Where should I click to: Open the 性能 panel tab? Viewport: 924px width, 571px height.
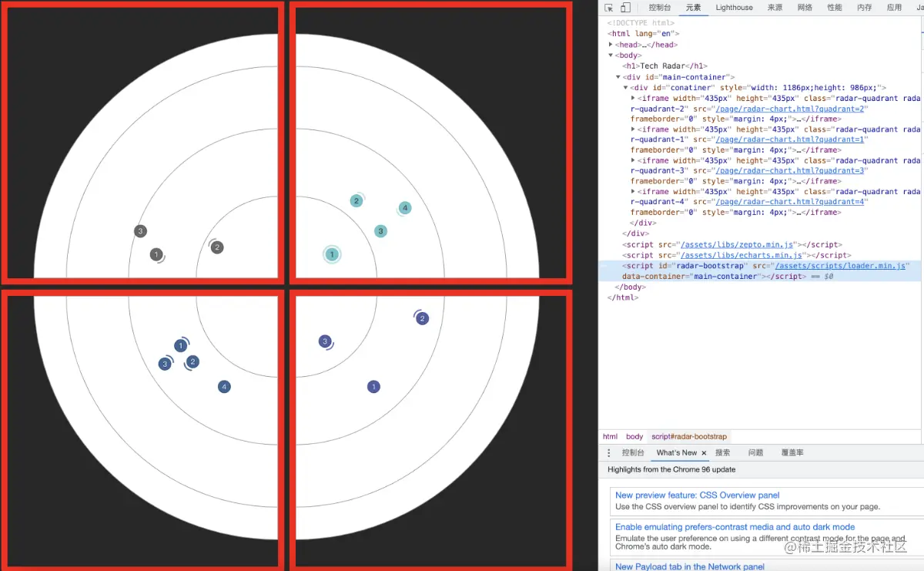point(835,8)
